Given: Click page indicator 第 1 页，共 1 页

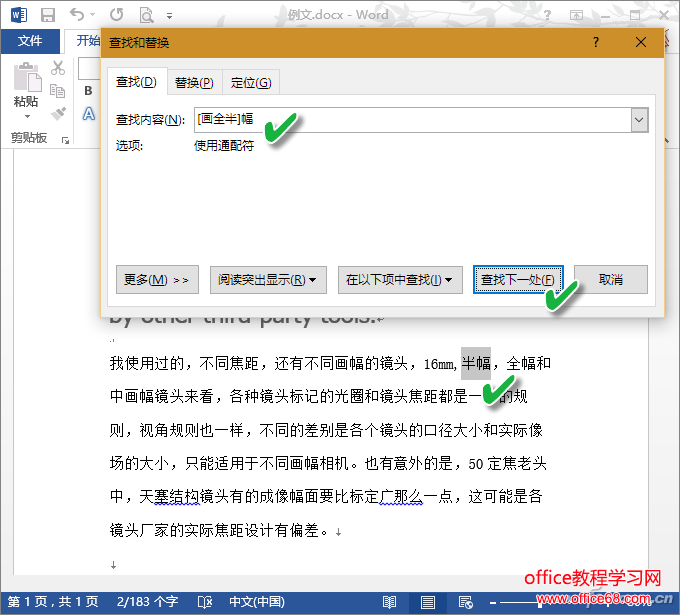Looking at the screenshot, I should click(53, 602).
